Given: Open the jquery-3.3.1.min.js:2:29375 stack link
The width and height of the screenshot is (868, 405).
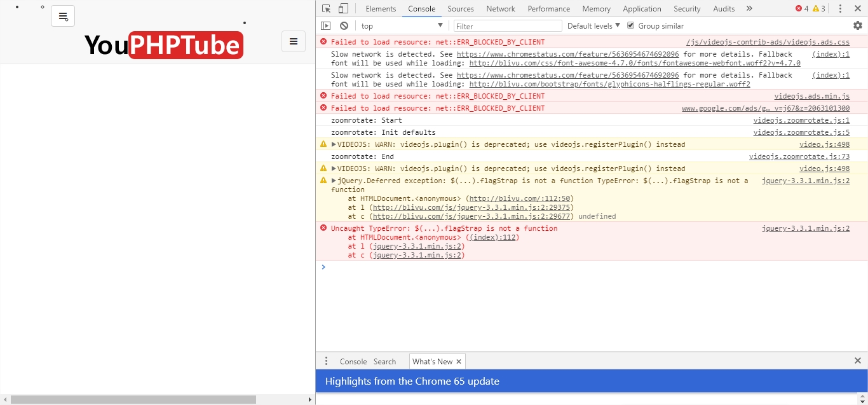Looking at the screenshot, I should pyautogui.click(x=472, y=207).
